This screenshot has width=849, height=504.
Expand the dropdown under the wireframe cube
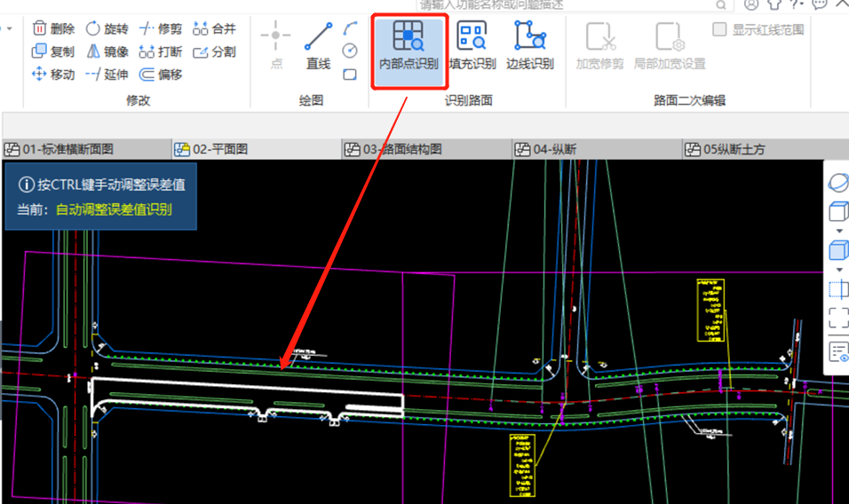839,231
